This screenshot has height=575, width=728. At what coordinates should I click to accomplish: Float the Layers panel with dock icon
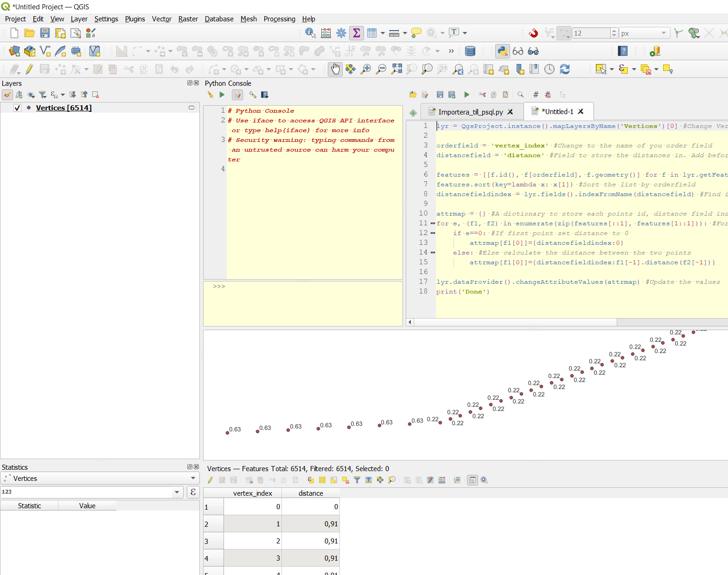[x=190, y=83]
